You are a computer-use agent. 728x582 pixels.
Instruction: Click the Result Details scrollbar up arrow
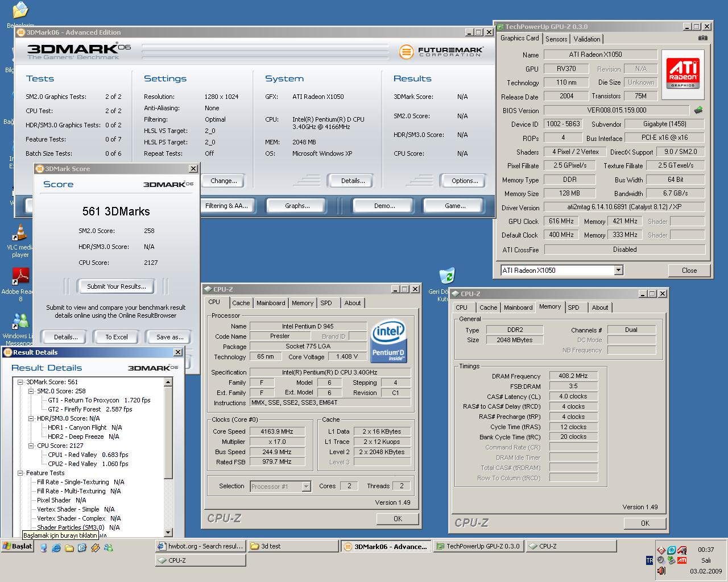(168, 382)
